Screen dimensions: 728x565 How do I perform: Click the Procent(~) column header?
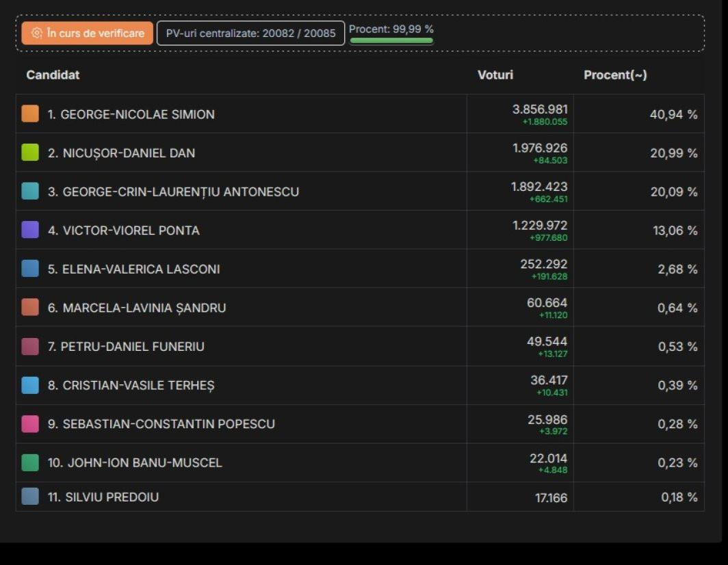(614, 75)
